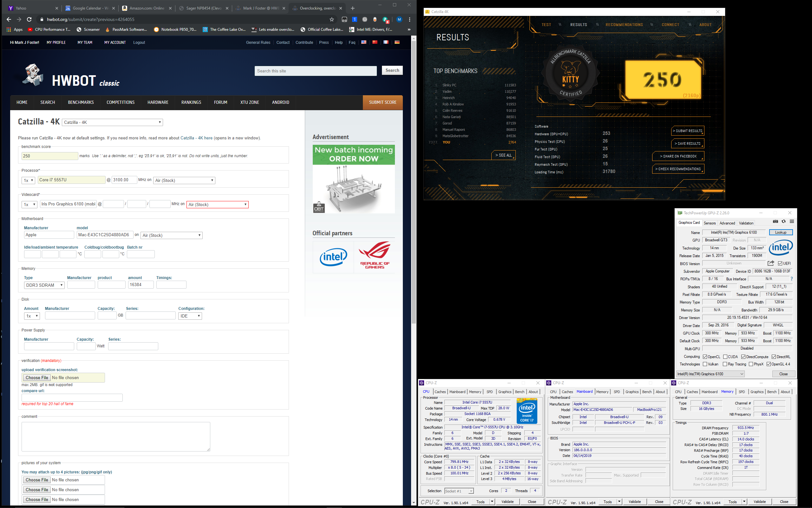Open the Validation tab in GPU-Z
Screen dimensions: 812x508
[746, 223]
